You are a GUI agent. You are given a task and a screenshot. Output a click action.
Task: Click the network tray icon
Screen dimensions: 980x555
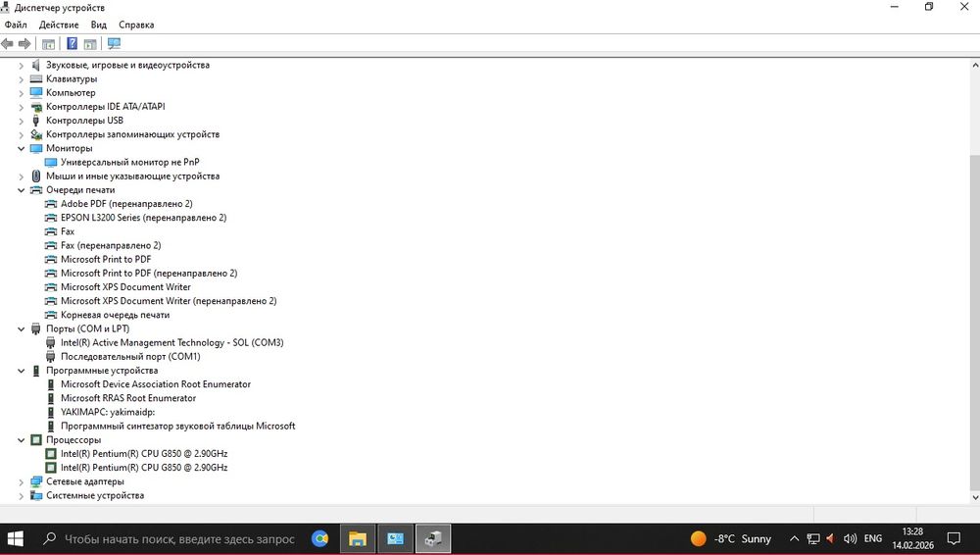[812, 538]
